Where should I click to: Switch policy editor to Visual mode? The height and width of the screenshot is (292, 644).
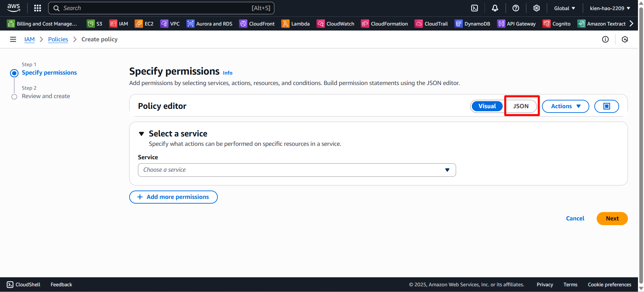tap(487, 106)
